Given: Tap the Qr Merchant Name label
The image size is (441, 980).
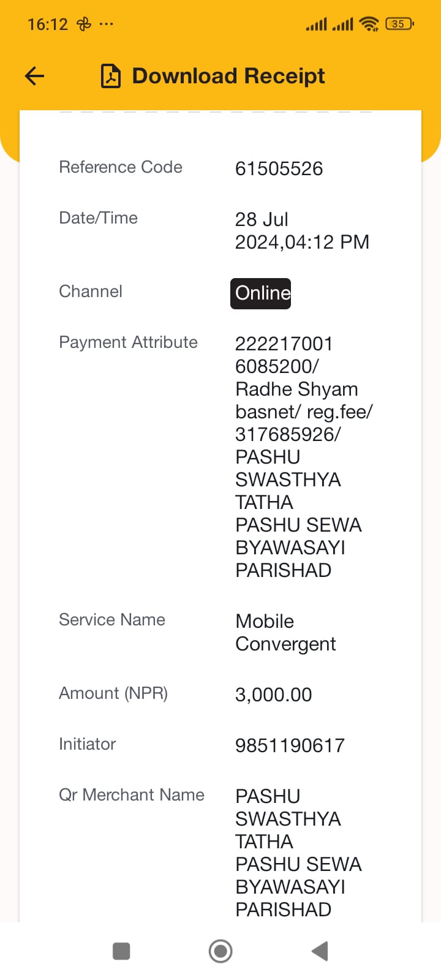Looking at the screenshot, I should tap(132, 795).
